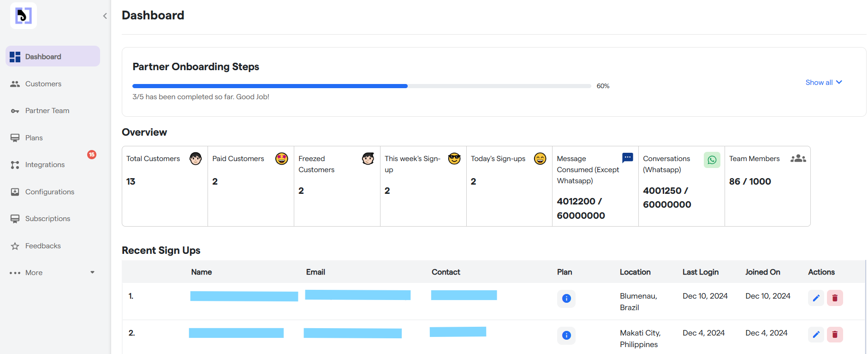The image size is (868, 354).
Task: Click the Plans sidebar icon
Action: pyautogui.click(x=15, y=138)
